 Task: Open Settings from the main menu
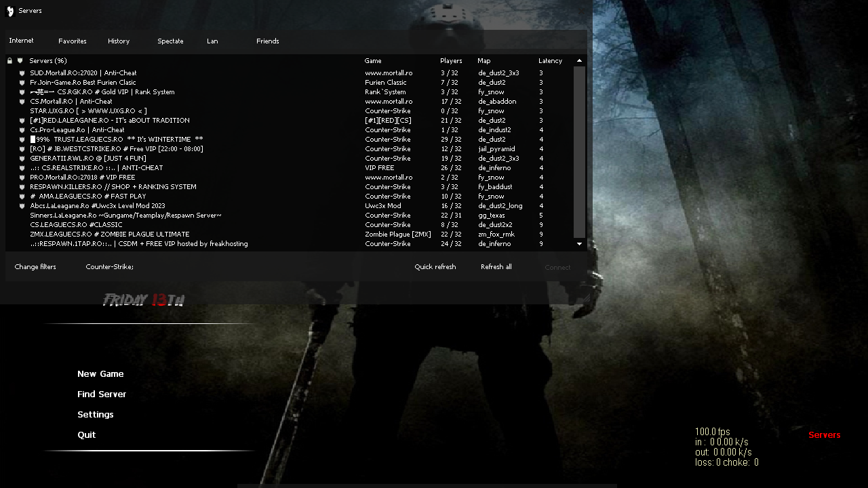95,415
